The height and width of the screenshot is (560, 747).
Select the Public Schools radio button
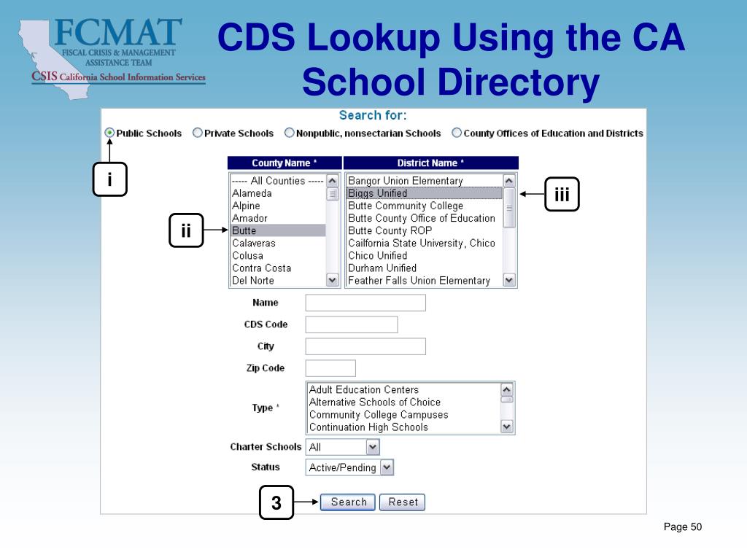tap(109, 133)
